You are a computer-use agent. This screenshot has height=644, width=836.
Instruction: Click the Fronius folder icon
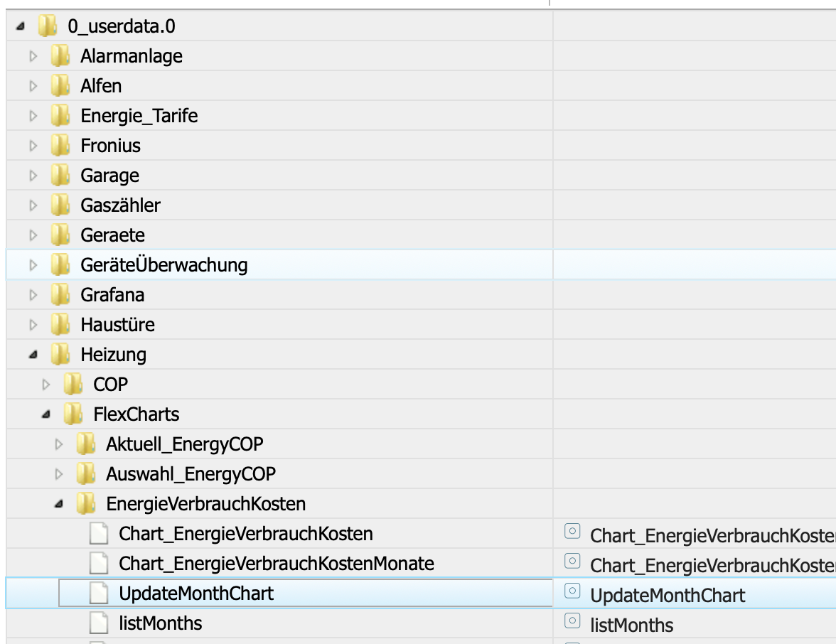coord(60,146)
